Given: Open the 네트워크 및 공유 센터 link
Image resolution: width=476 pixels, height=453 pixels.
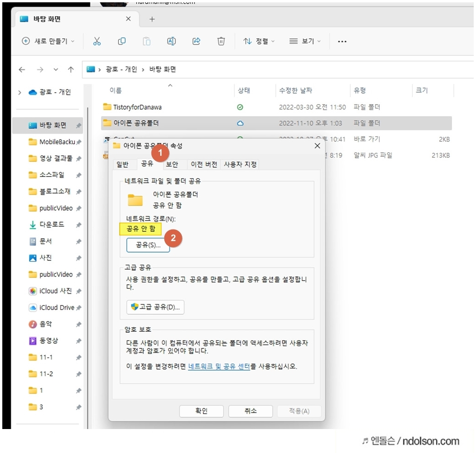Looking at the screenshot, I should point(219,366).
